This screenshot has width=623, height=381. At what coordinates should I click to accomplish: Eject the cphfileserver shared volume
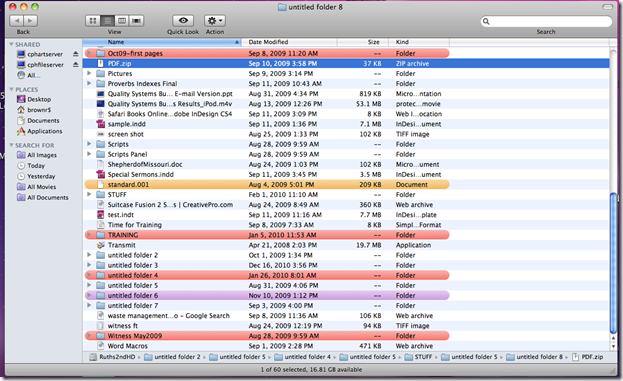[75, 64]
